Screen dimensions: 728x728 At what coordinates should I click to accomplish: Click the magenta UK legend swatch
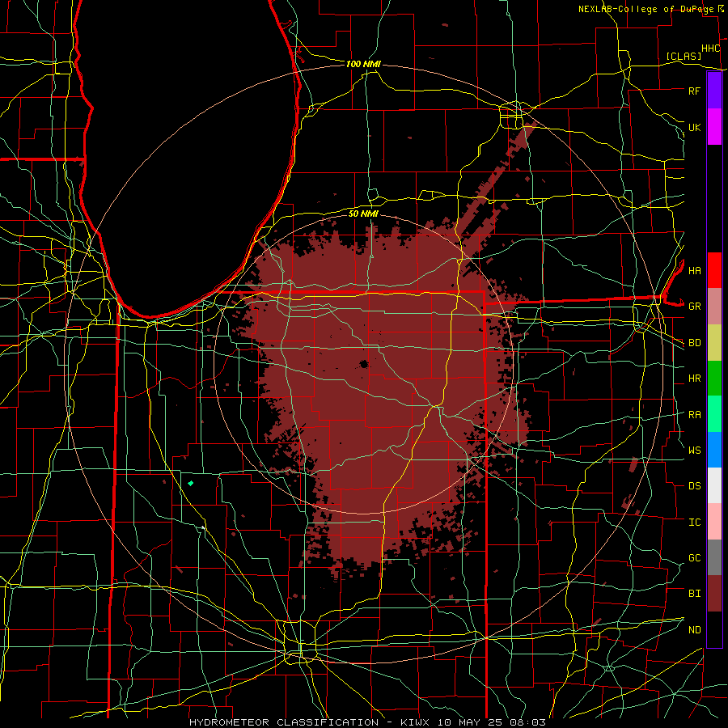tap(714, 127)
